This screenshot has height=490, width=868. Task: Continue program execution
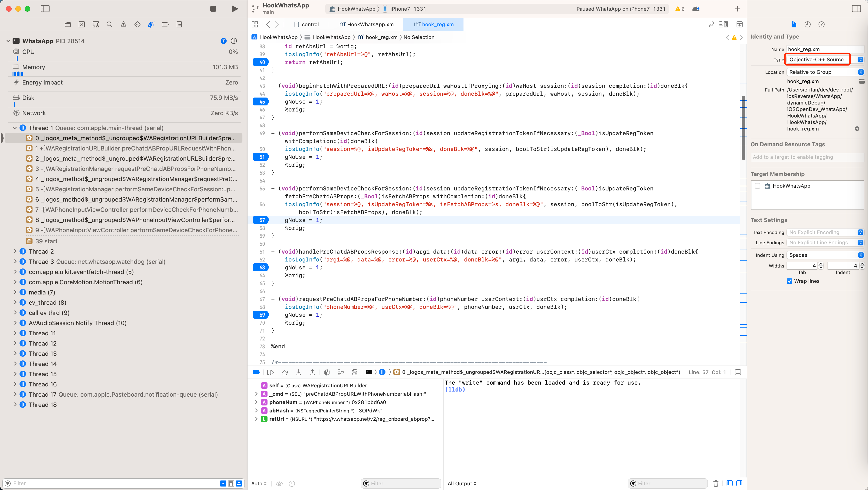click(270, 372)
